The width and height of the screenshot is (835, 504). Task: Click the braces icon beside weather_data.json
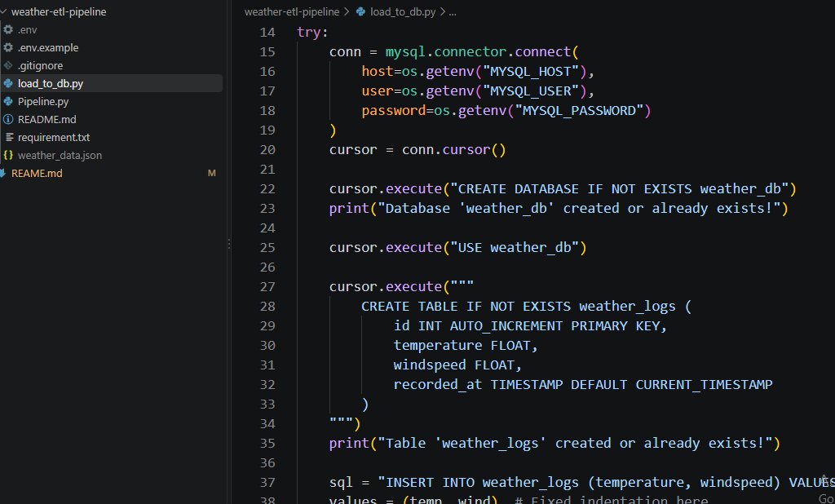[8, 156]
